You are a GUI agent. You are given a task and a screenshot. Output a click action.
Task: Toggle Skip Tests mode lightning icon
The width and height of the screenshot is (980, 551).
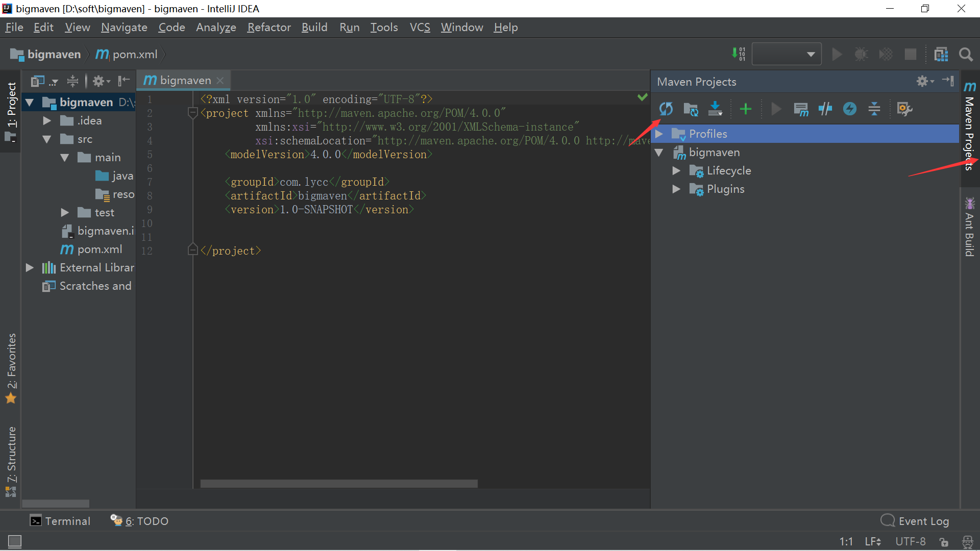tap(849, 109)
